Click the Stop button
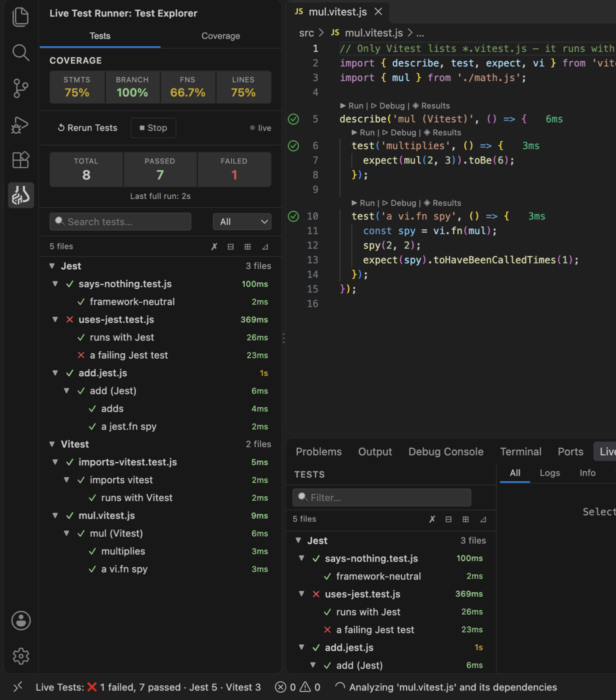 pyautogui.click(x=153, y=128)
